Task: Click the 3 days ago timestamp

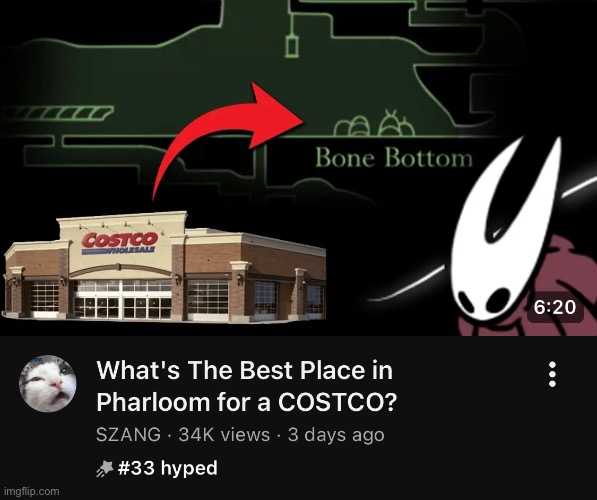Action: 336,435
